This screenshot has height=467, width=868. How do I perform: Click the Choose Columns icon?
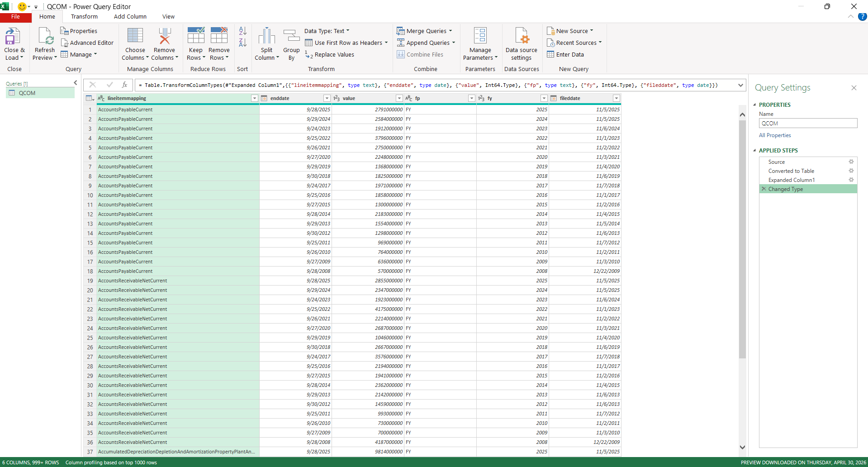point(135,36)
